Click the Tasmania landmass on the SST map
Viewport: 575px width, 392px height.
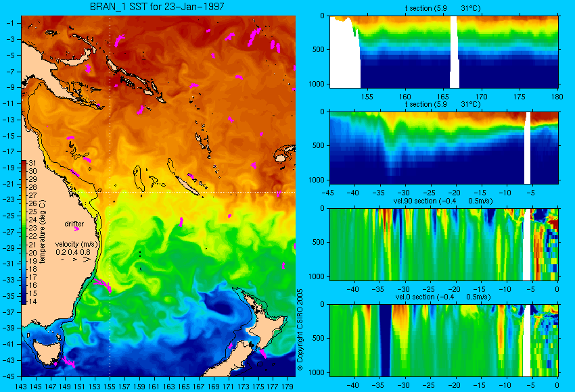[46, 352]
